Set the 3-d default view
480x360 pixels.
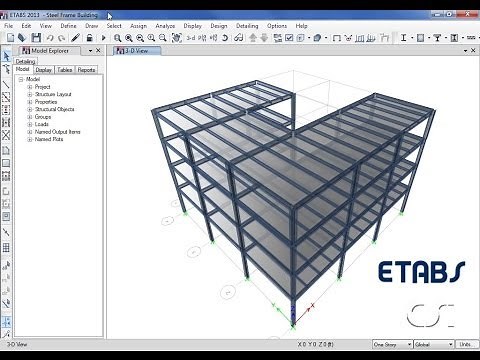coord(191,38)
